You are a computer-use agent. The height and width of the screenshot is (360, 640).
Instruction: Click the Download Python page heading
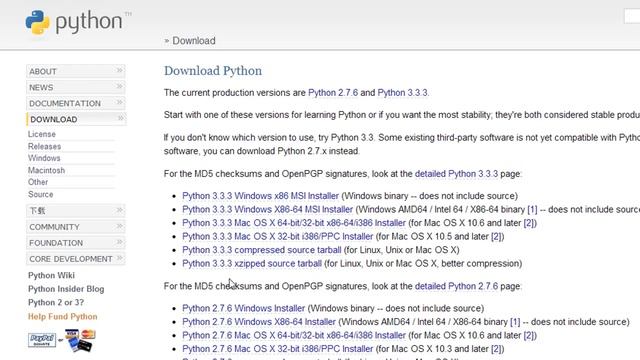click(213, 71)
